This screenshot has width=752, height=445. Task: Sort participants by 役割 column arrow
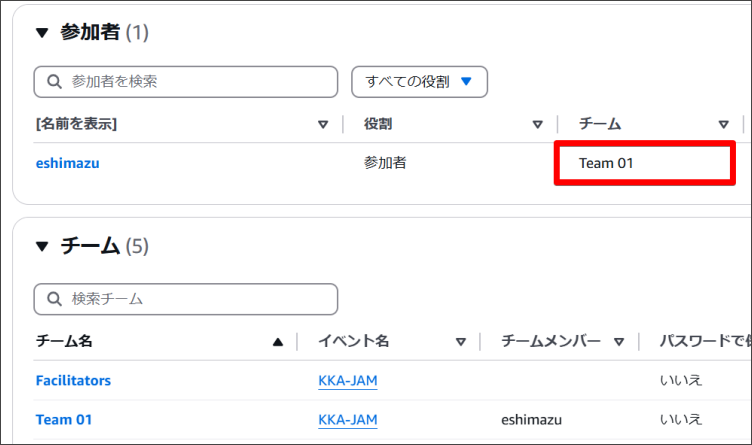coord(537,125)
